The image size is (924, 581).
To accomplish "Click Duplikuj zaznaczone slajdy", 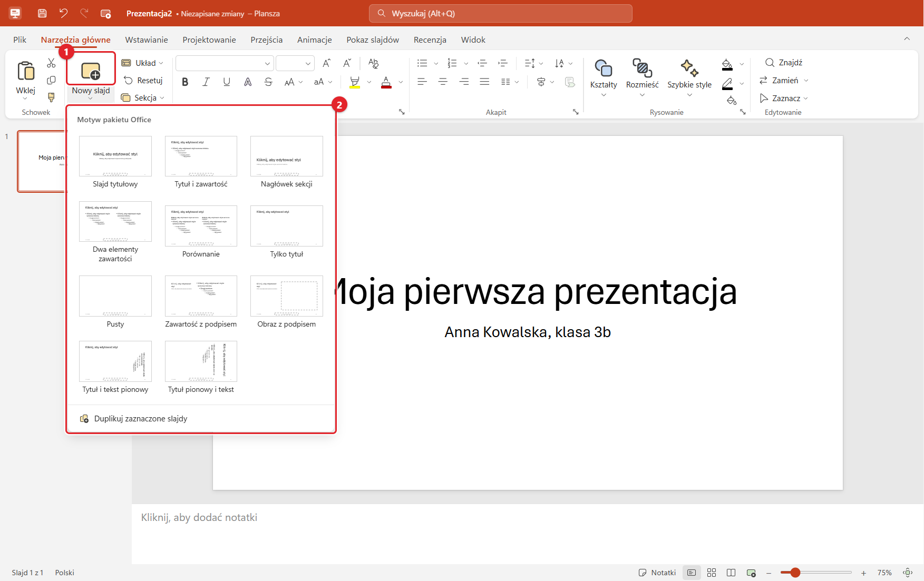I will pos(133,419).
